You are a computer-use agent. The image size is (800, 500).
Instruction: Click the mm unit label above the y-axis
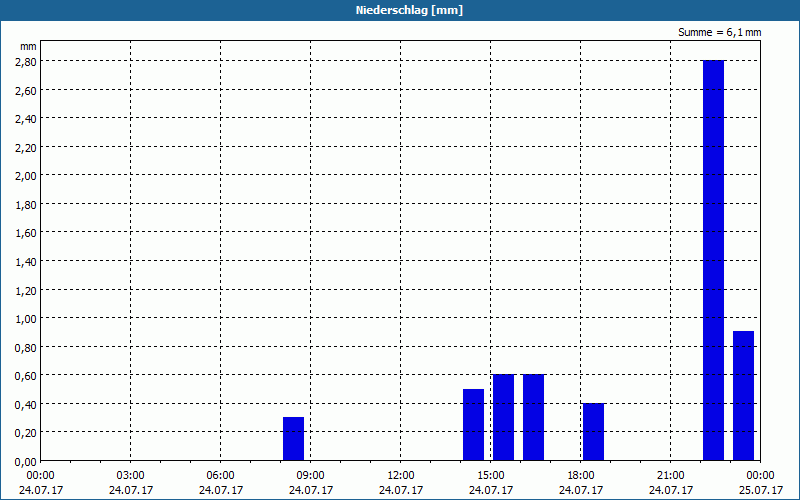[29, 46]
